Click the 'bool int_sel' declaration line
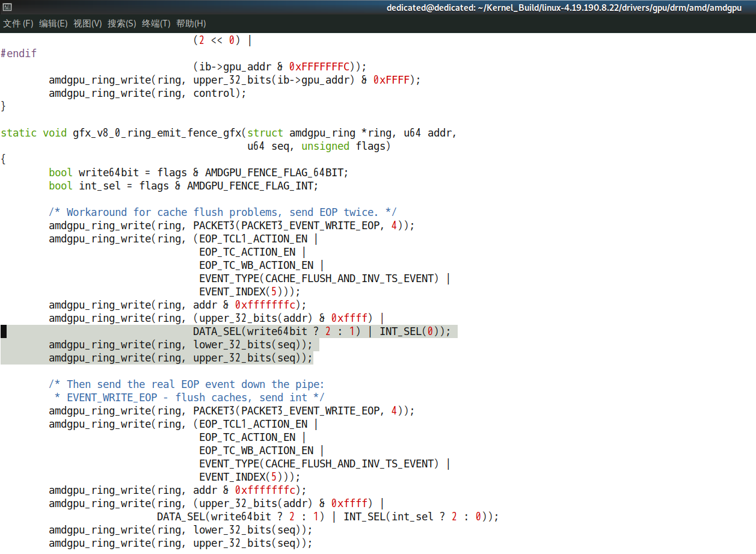Viewport: 756px width, 554px height. [x=183, y=186]
